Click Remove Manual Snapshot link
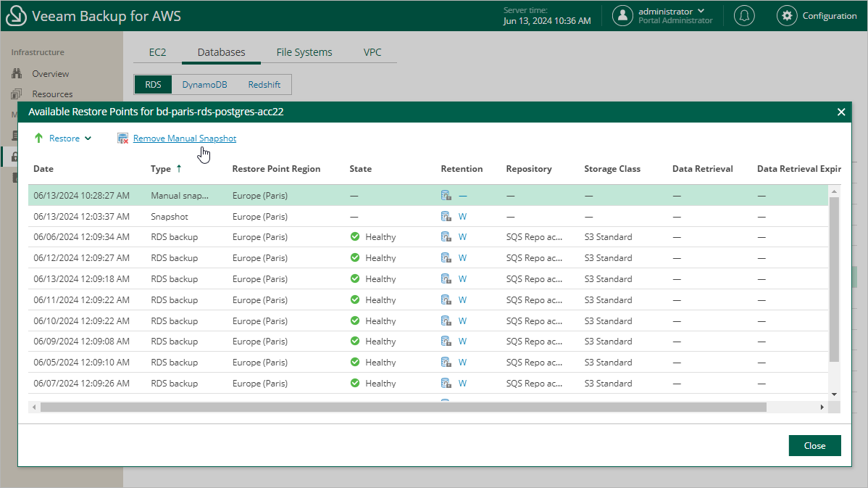The width and height of the screenshot is (868, 488). [185, 138]
